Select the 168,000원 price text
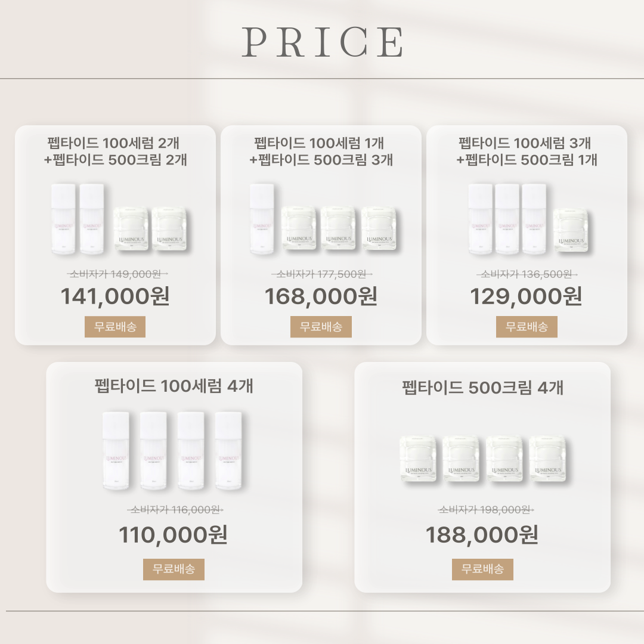The image size is (644, 644). tap(321, 296)
